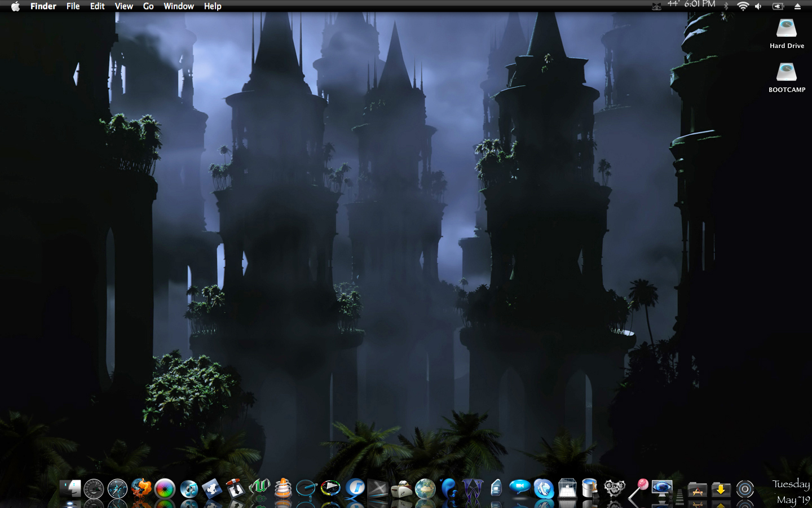
Task: Select the BOOTCAMP drive icon
Action: pos(787,78)
